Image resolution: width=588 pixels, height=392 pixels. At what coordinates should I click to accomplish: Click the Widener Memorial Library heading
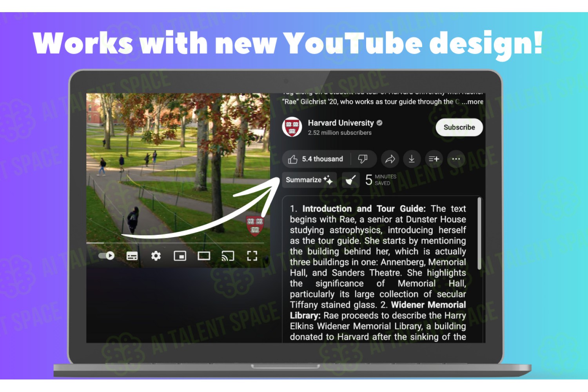[x=378, y=310]
